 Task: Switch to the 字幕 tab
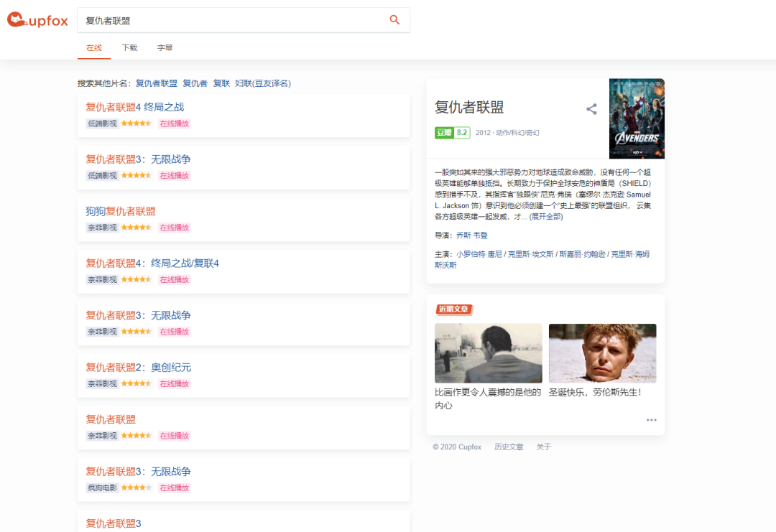click(165, 47)
